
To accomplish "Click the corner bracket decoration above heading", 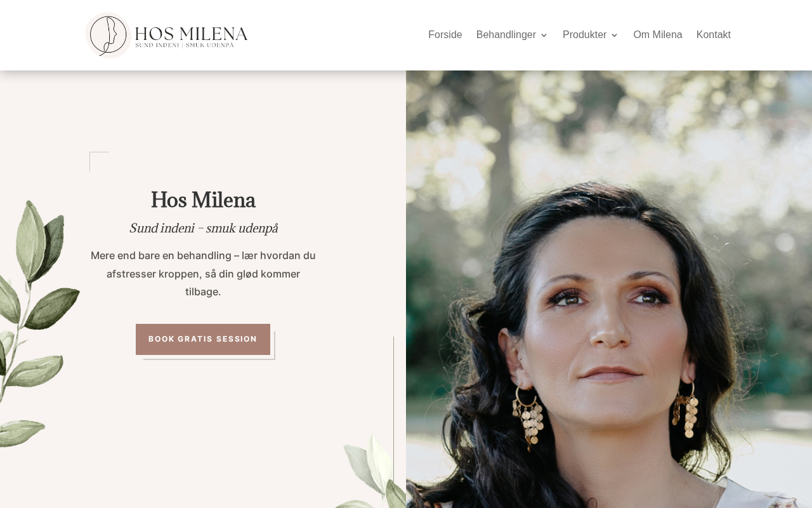I will 99,161.
